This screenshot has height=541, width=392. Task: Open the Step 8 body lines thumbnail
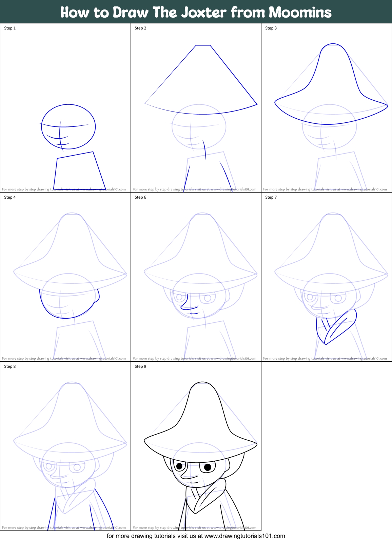click(65, 446)
